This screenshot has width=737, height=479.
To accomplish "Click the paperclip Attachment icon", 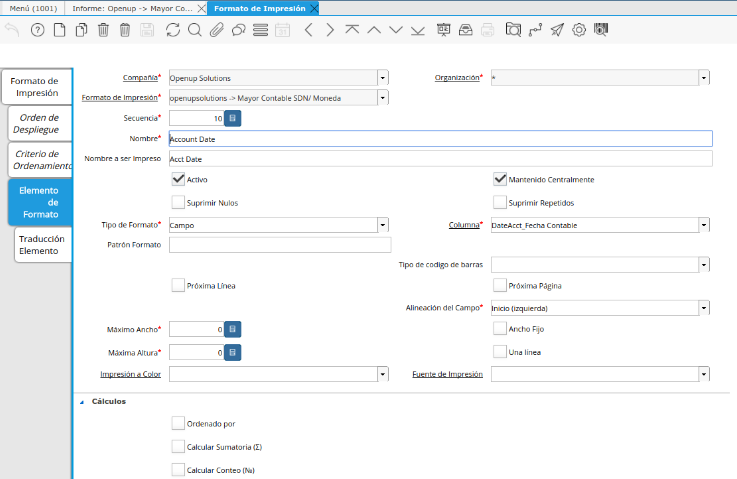I will tap(216, 30).
